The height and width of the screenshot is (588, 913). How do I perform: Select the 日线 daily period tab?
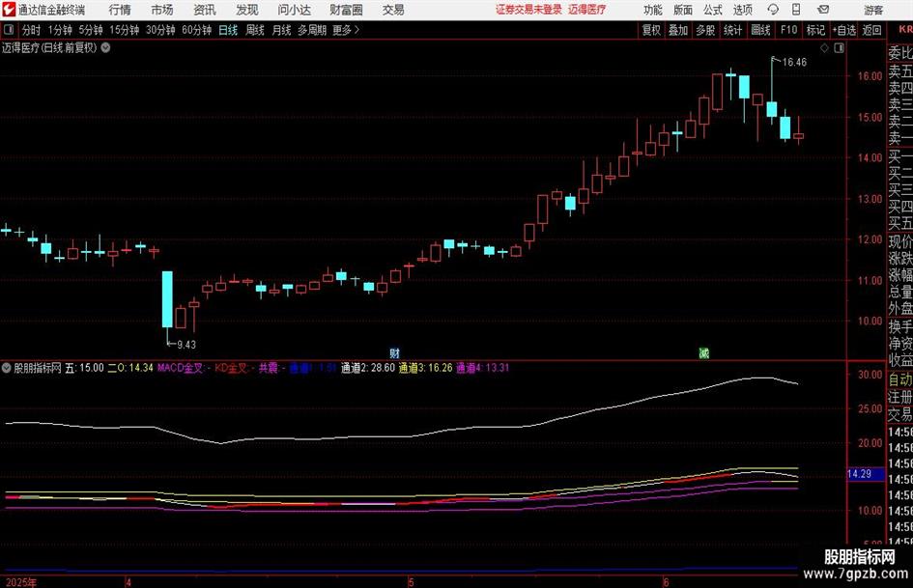pos(228,30)
